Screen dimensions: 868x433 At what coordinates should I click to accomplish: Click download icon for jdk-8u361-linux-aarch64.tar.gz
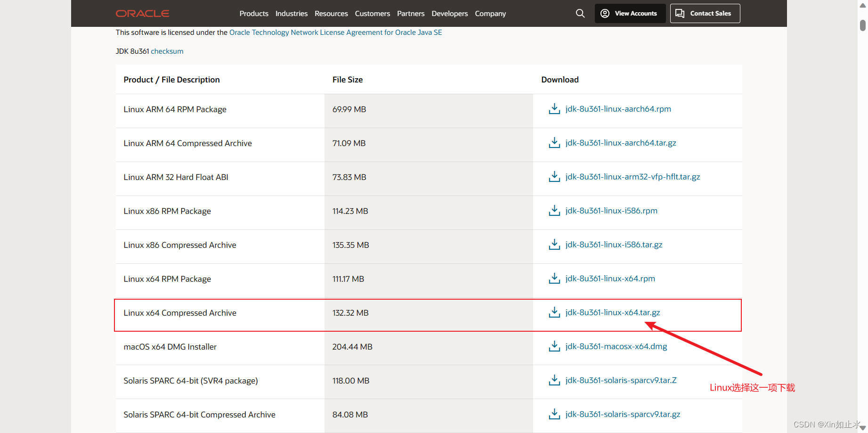[554, 143]
